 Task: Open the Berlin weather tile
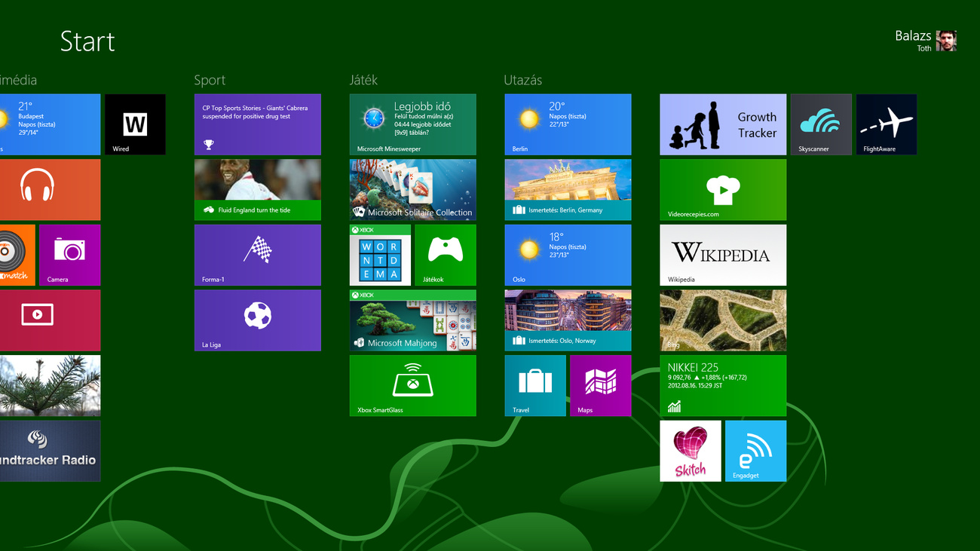pyautogui.click(x=568, y=124)
